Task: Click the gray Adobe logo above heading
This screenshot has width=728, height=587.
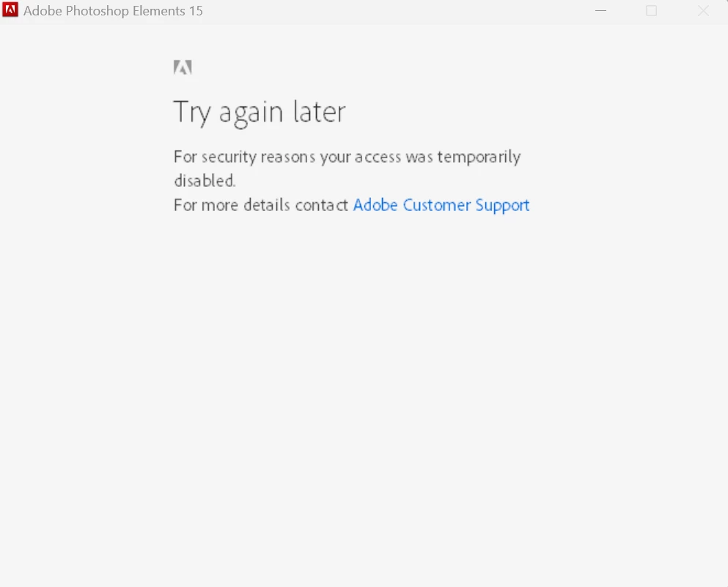Action: point(183,67)
